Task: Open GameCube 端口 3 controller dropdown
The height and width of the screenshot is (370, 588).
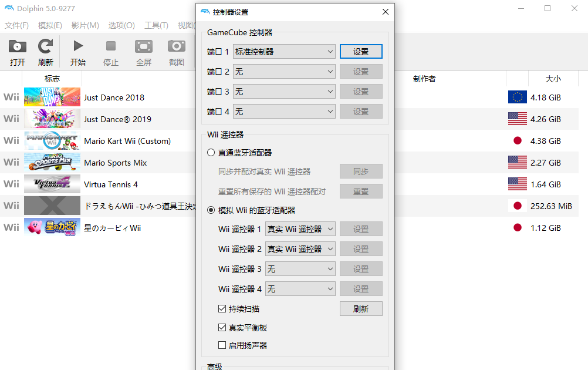Action: (x=284, y=92)
